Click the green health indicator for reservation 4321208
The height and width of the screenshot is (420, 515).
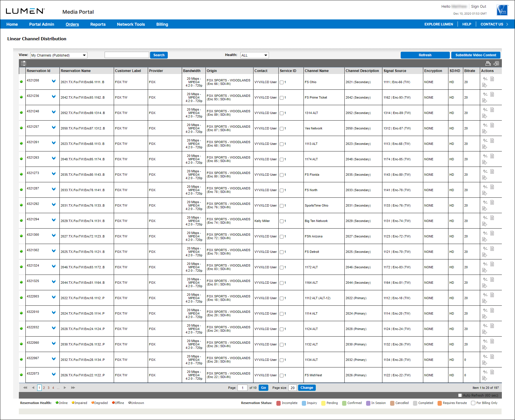point(21,81)
